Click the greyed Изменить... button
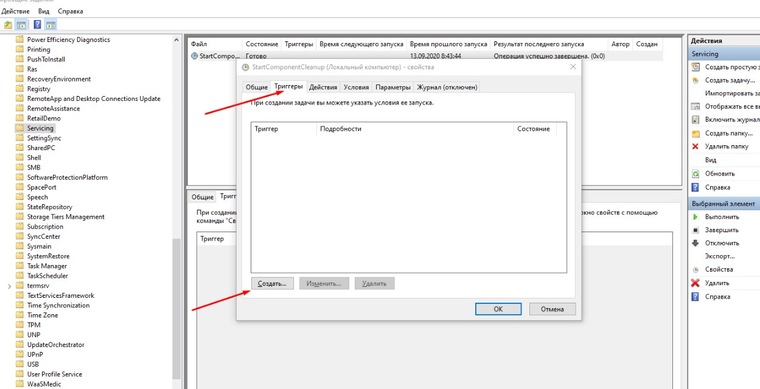This screenshot has width=760, height=389. pyautogui.click(x=324, y=283)
